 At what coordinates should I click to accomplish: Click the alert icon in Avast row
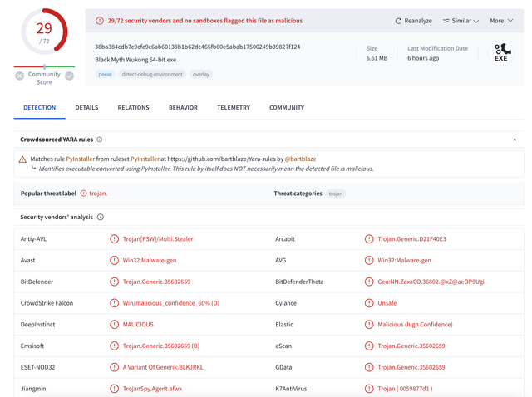pos(115,260)
